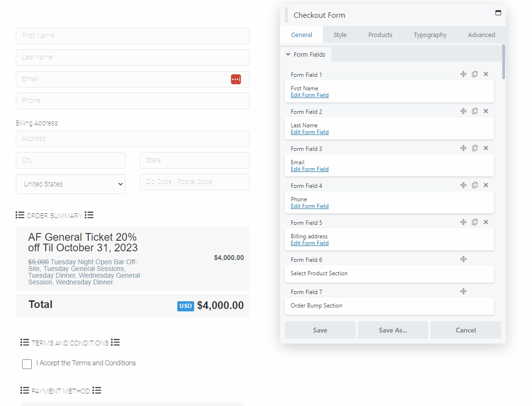This screenshot has height=406, width=532.
Task: Open the Products tab
Action: pos(380,35)
